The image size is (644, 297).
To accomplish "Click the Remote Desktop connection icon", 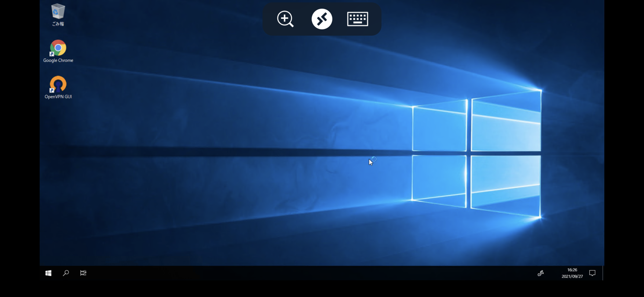I will (322, 19).
